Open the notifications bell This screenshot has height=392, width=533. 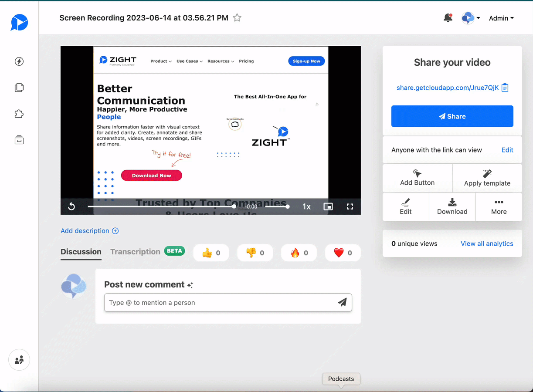(x=448, y=18)
